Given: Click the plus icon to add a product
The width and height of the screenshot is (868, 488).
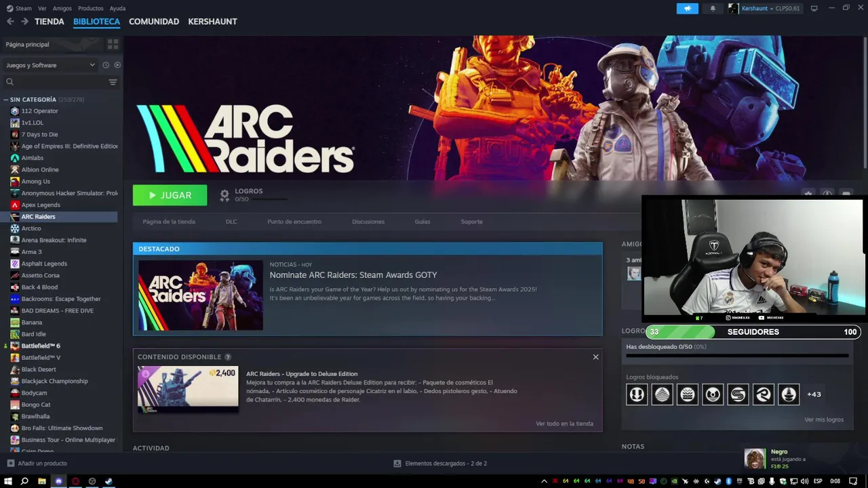Looking at the screenshot, I should tap(9, 464).
